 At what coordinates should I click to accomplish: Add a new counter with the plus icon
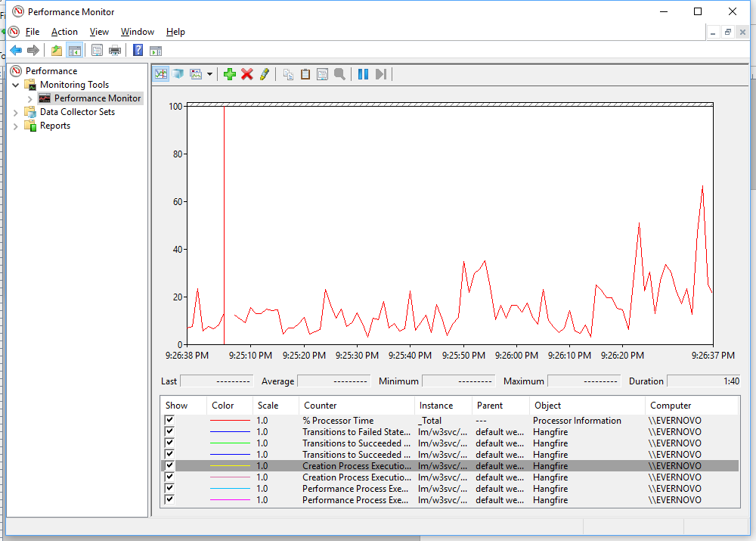click(229, 73)
